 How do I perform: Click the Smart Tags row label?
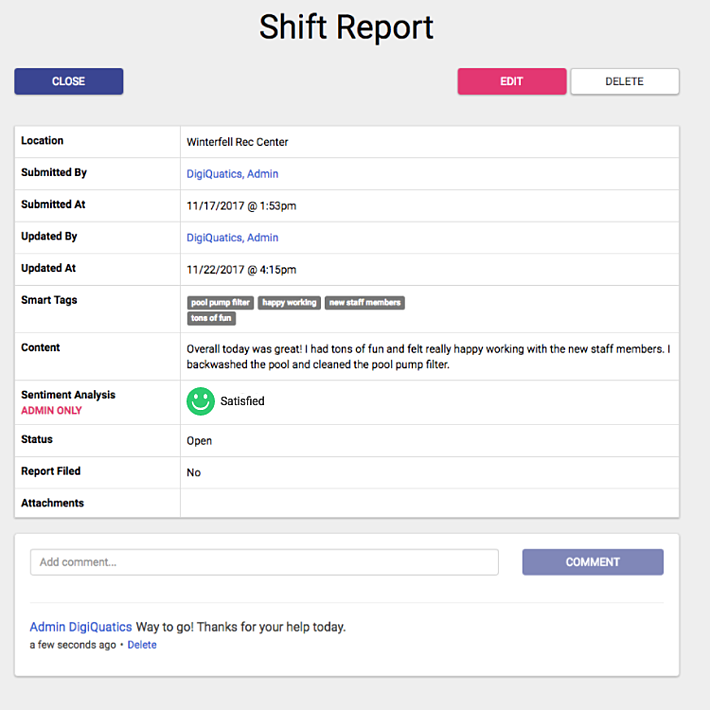point(49,300)
